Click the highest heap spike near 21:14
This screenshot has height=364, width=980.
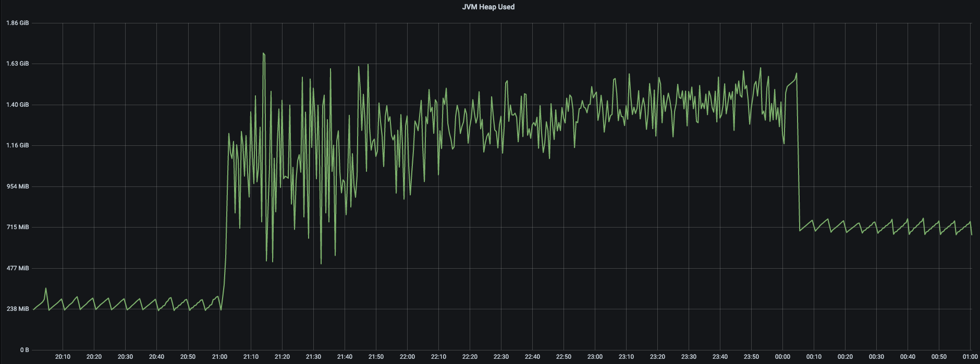pos(264,54)
